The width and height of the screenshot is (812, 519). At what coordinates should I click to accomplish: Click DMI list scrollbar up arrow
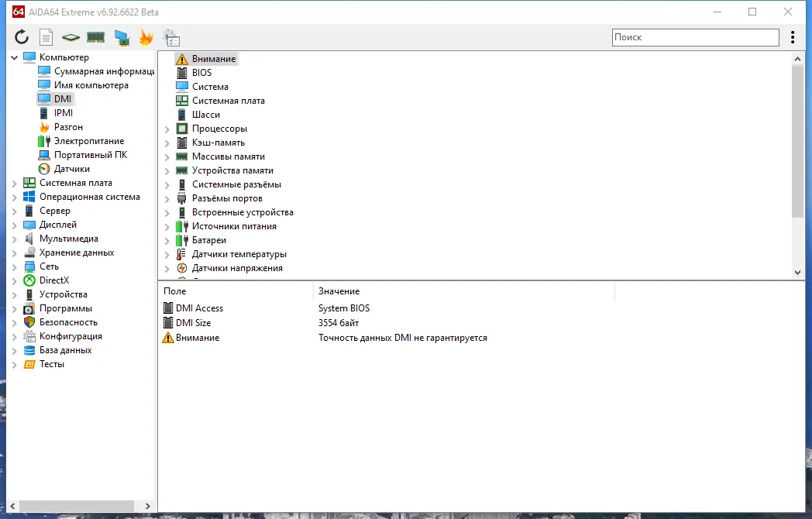(x=797, y=59)
